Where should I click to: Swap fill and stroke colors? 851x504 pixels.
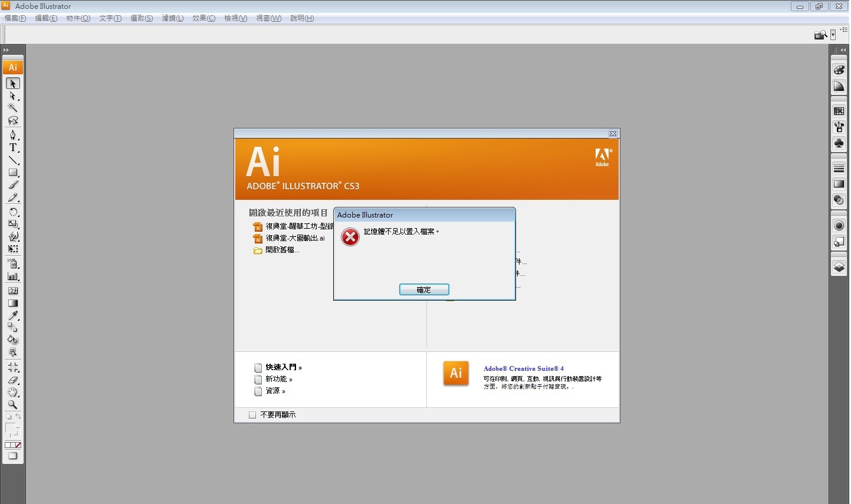tap(18, 417)
